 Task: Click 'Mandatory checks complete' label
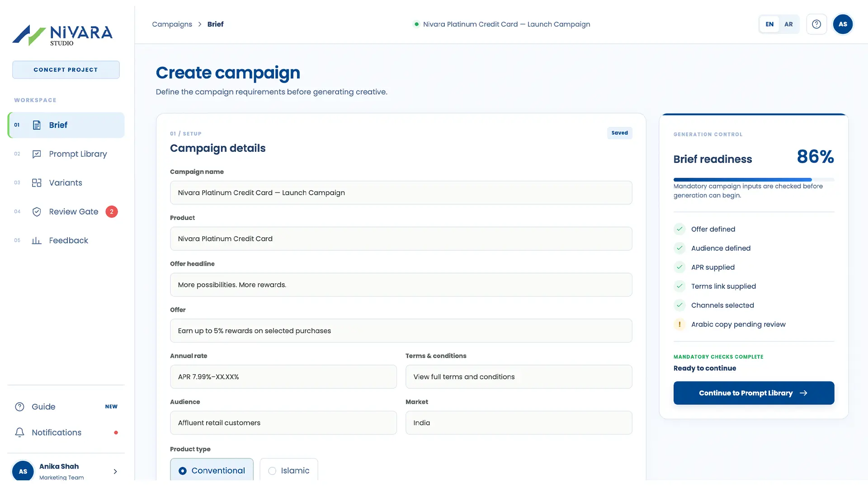pos(718,357)
